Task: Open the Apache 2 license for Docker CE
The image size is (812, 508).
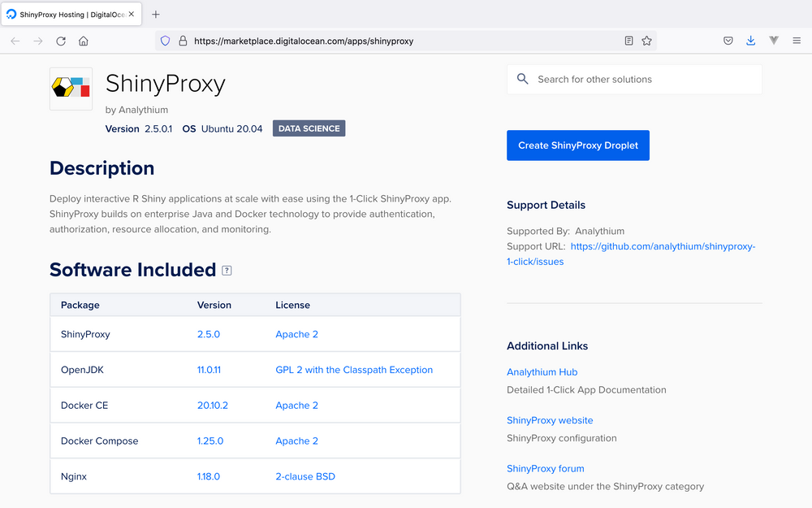Action: [x=296, y=405]
